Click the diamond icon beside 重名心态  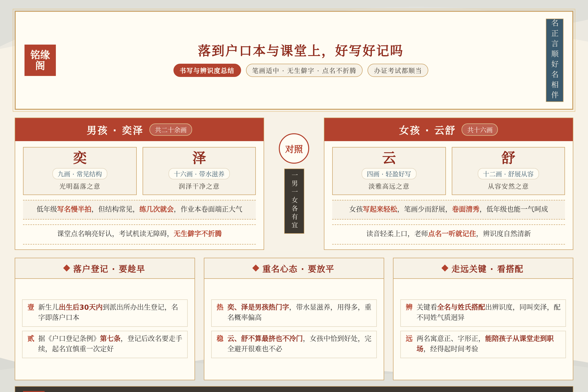coord(256,268)
